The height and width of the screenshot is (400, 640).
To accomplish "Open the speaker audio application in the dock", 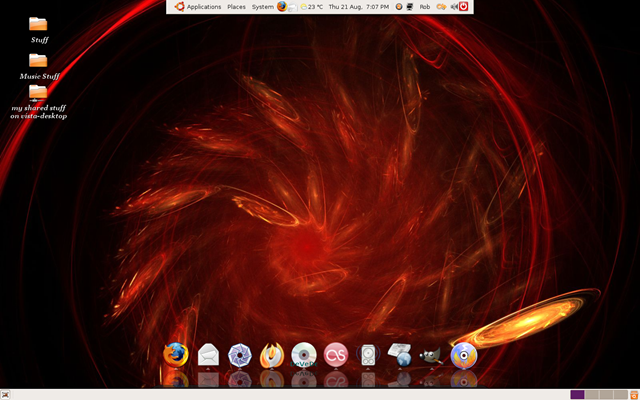I will [x=368, y=355].
